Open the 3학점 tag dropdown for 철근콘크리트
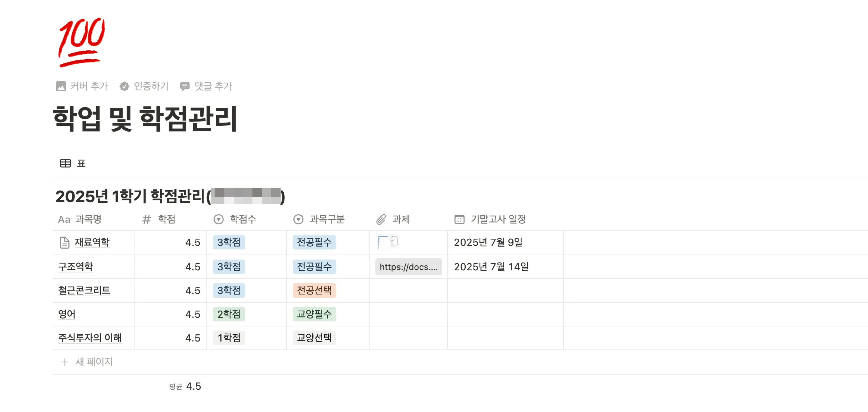This screenshot has width=868, height=412. click(229, 290)
